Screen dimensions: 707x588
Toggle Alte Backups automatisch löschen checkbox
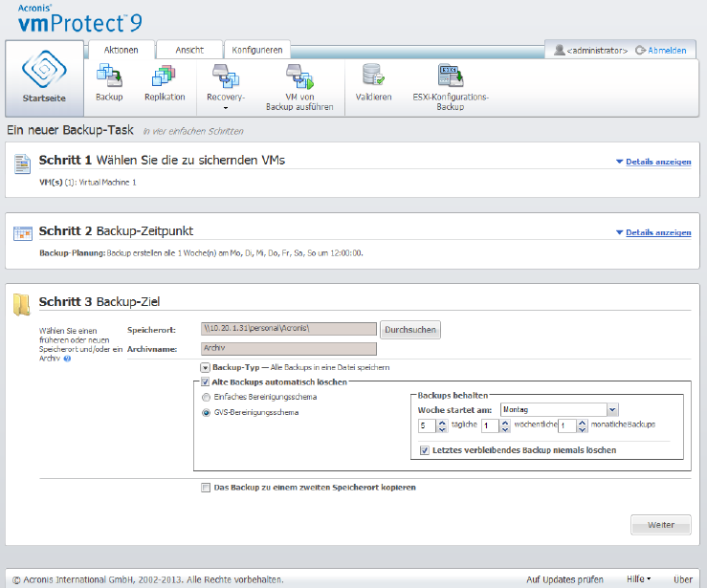205,382
